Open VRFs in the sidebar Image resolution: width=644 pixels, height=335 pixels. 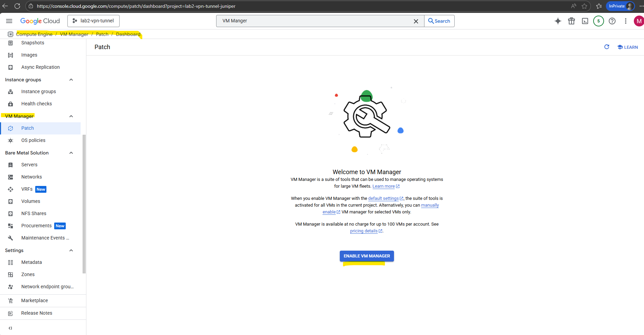41,189
